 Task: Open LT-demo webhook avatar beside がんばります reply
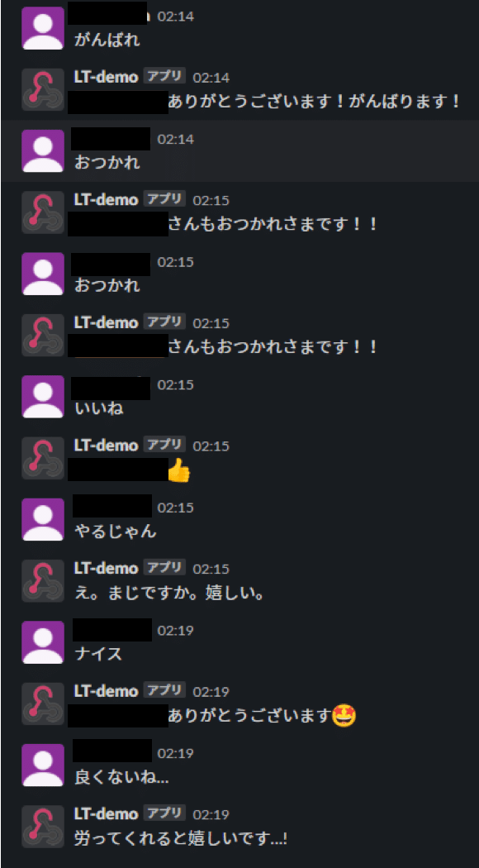pos(43,89)
